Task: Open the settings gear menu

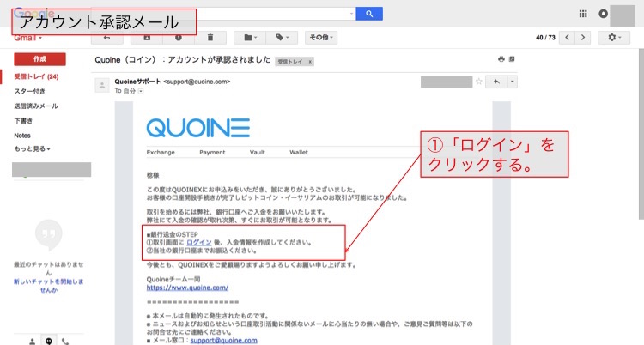Action: tap(614, 38)
